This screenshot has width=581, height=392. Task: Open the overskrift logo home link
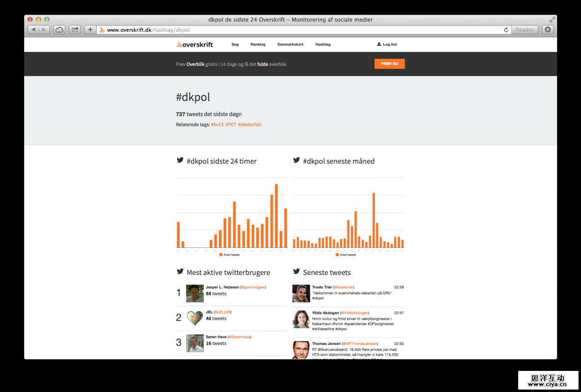194,45
